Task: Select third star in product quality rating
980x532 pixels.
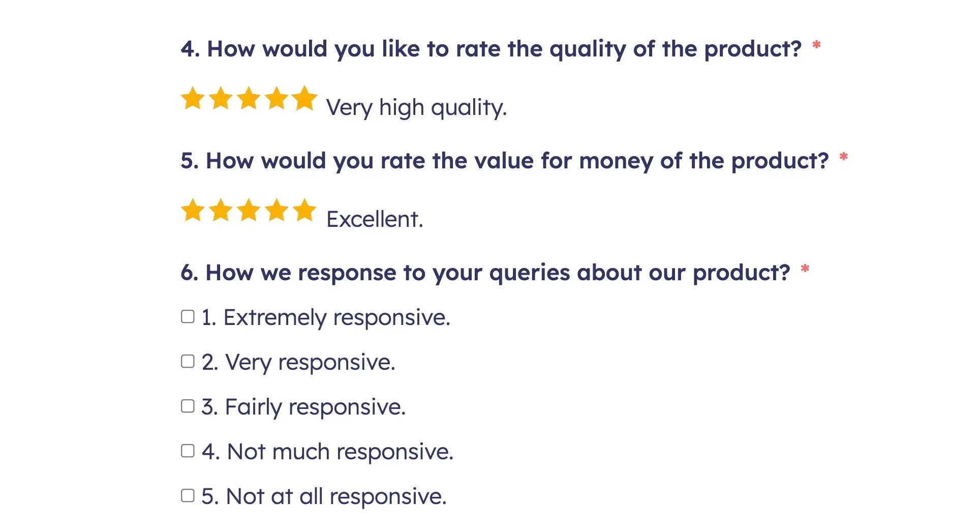Action: (x=249, y=98)
